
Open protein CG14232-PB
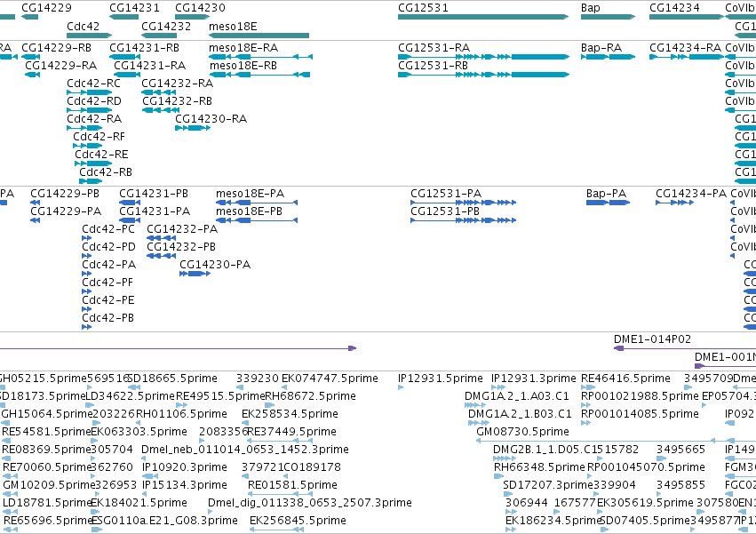181,247
